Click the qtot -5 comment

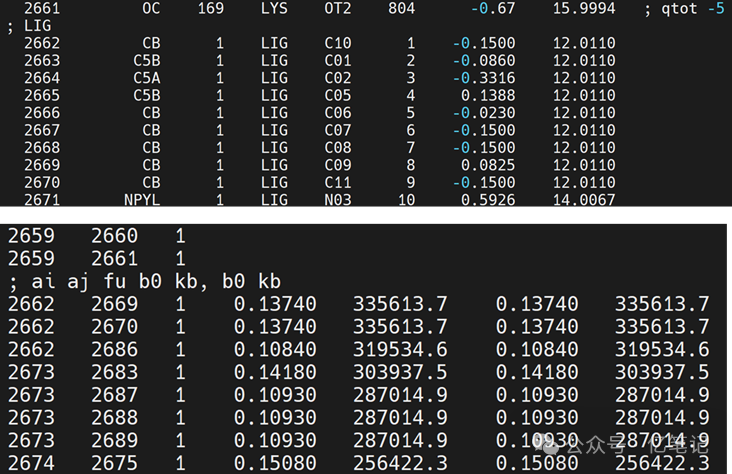click(x=693, y=8)
